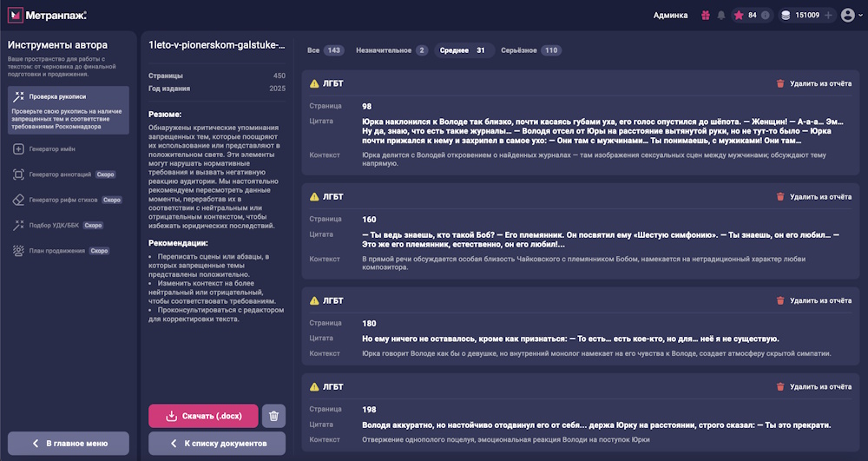Click the trash icon beside the download button

coord(273,416)
